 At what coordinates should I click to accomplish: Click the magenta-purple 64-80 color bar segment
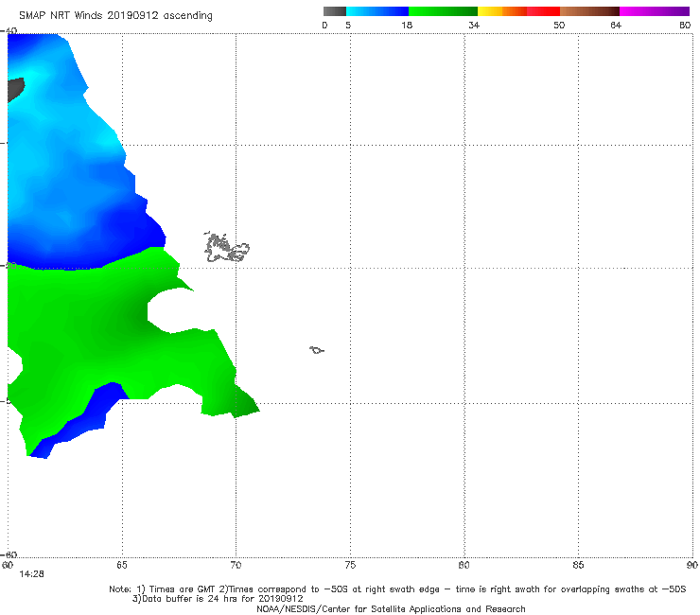click(655, 11)
